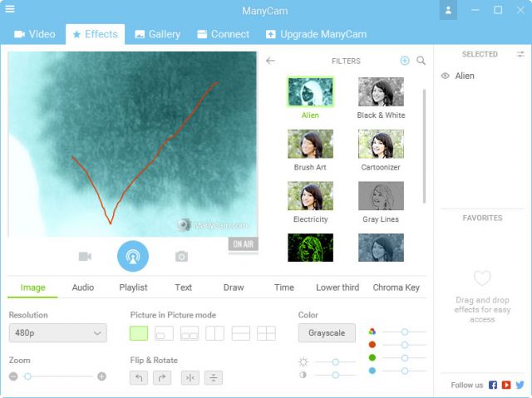The image size is (532, 398).
Task: Select Alien in the Selected list
Action: pyautogui.click(x=465, y=76)
